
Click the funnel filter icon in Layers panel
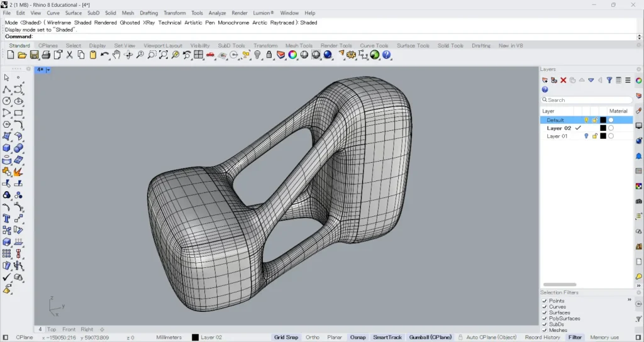[609, 80]
